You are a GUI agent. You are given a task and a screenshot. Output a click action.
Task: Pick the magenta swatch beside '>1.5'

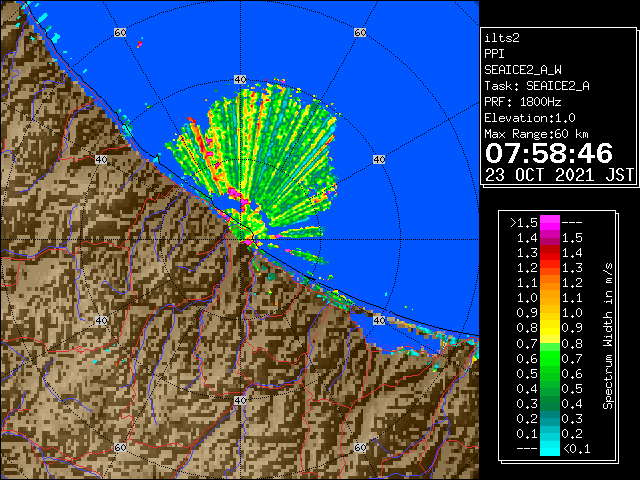point(550,223)
